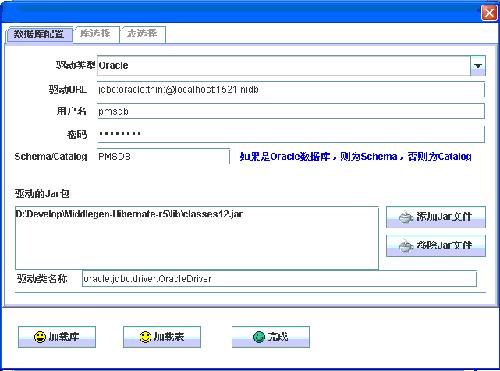Click the smiley icon on 加载表 button

pos(145,337)
